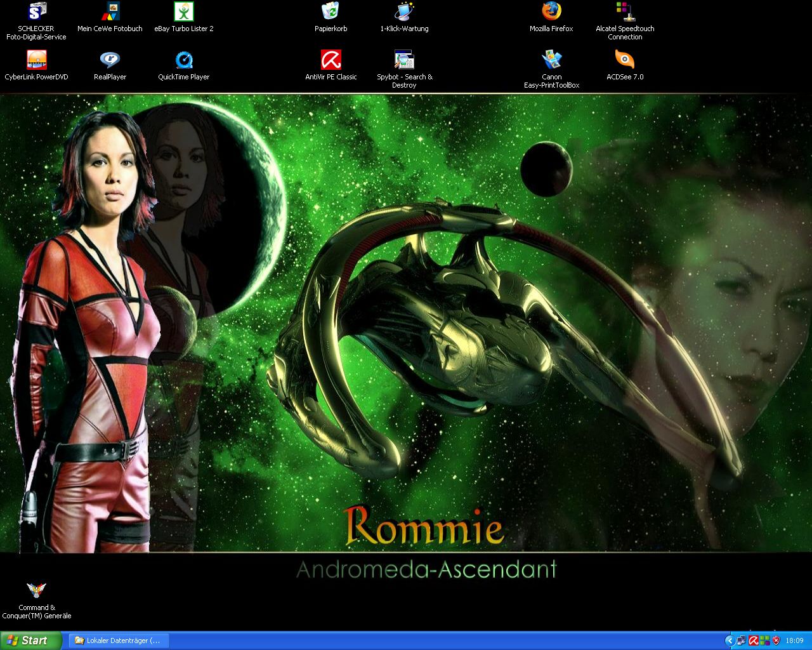Open the SCHLECKER Foto-Digital-Service shortcut
Viewport: 812px width, 650px height.
[x=37, y=12]
